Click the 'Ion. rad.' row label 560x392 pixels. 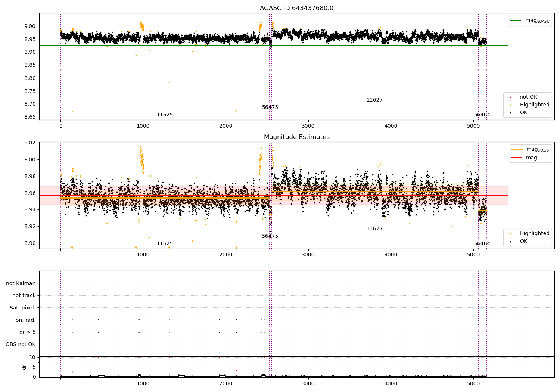[x=25, y=320]
